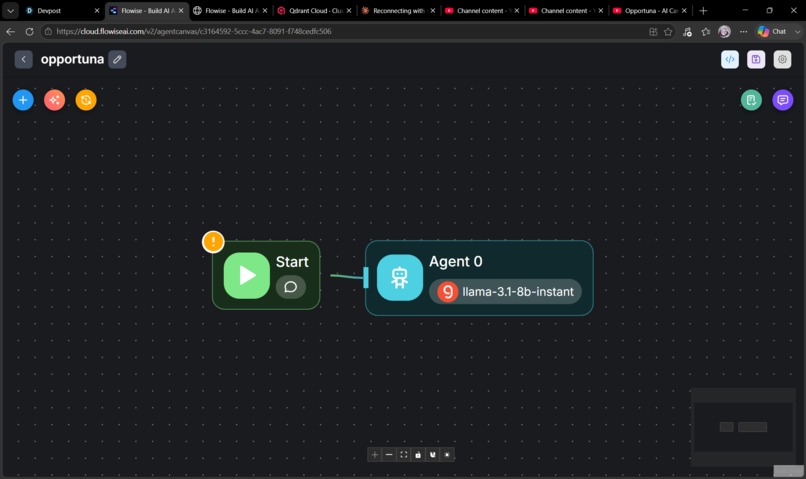Open the browser more options ellipsis menu
The image size is (806, 479).
(x=743, y=32)
